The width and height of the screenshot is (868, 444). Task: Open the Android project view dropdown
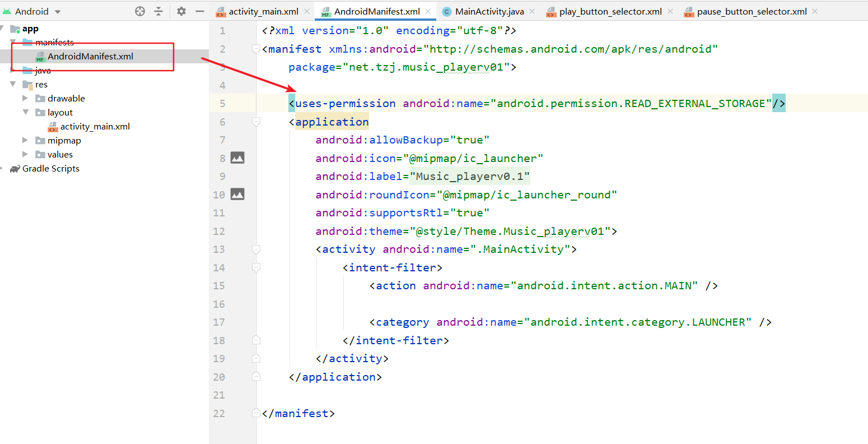pyautogui.click(x=32, y=11)
